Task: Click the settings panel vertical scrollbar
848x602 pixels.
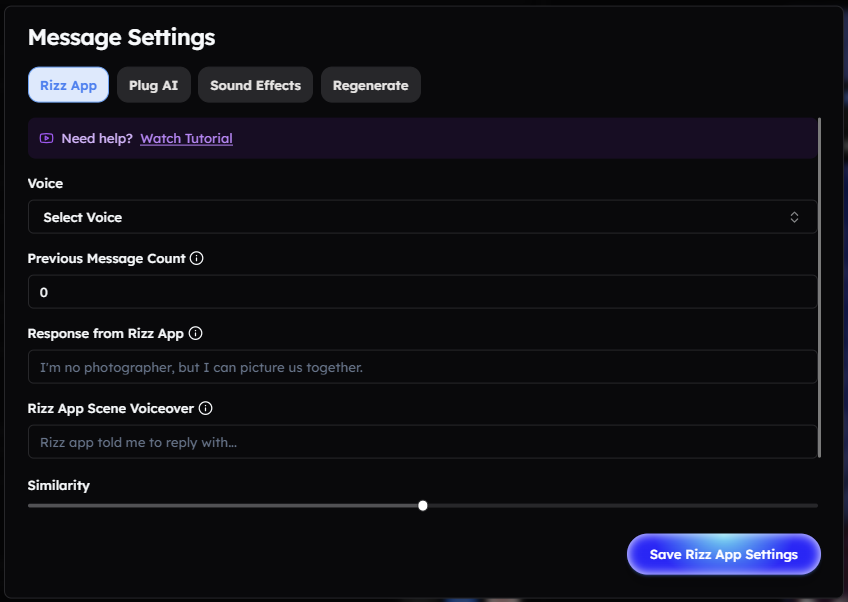Action: pyautogui.click(x=820, y=288)
